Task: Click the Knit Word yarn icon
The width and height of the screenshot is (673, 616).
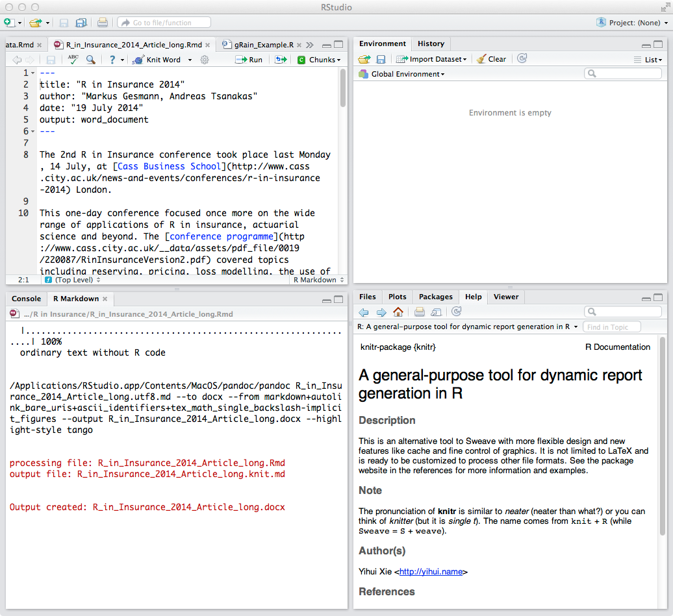Action: (138, 60)
